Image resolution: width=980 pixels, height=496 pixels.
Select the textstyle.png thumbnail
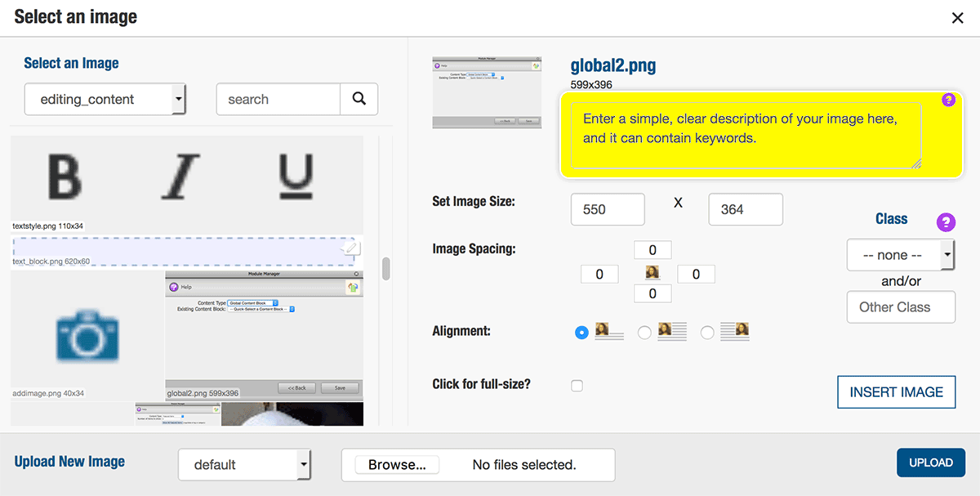[x=186, y=183]
